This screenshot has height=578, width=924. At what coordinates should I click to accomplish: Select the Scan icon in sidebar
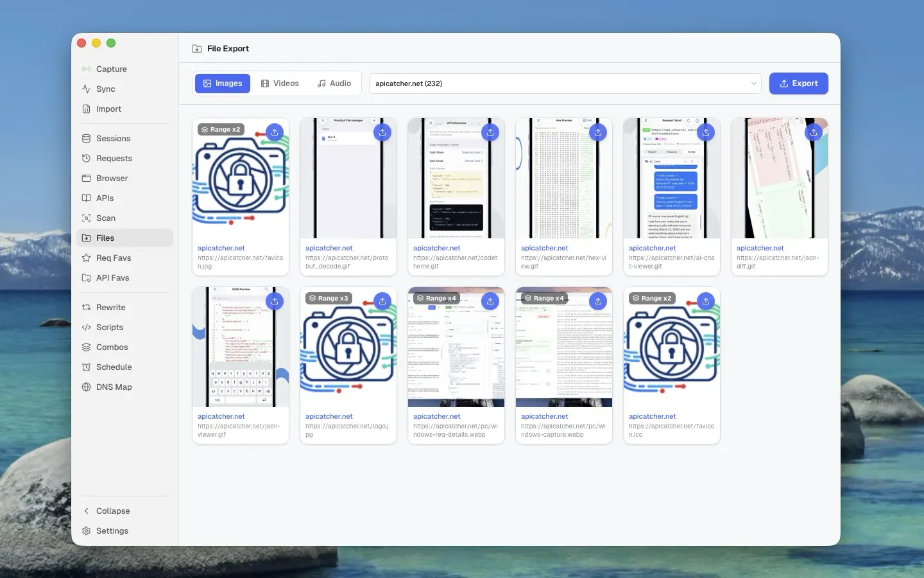click(86, 218)
